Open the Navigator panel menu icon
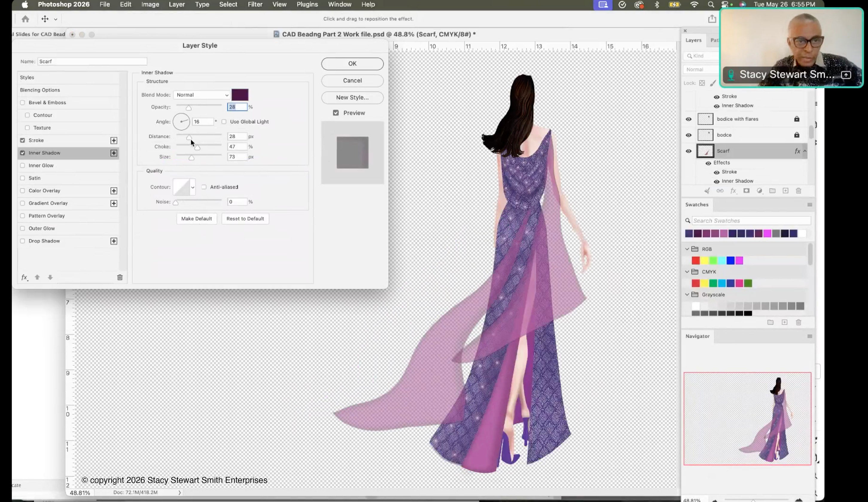Viewport: 868px width, 502px height. (810, 336)
